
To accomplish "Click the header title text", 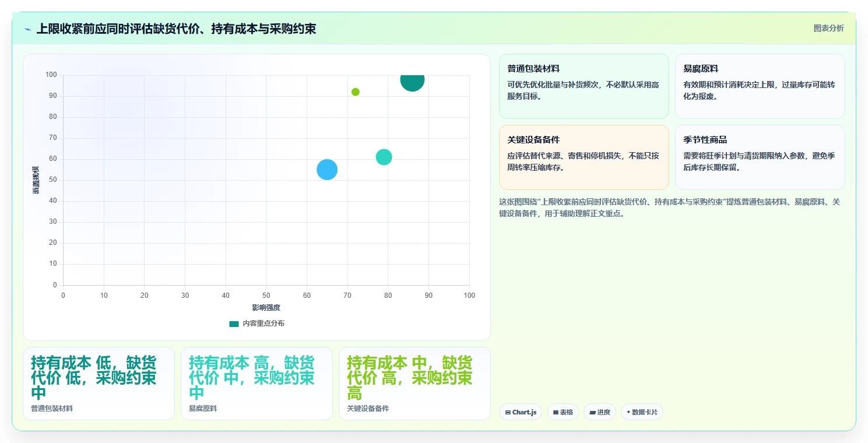I will pyautogui.click(x=176, y=29).
